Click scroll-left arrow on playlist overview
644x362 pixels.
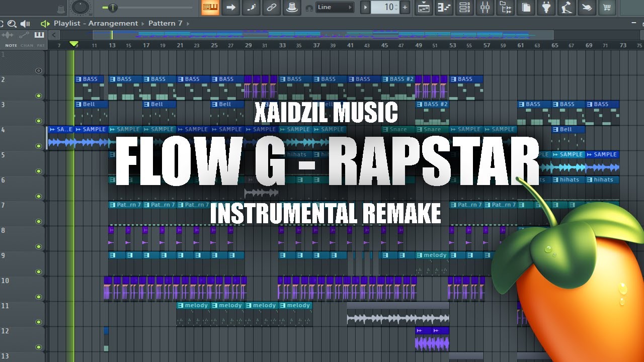[54, 35]
